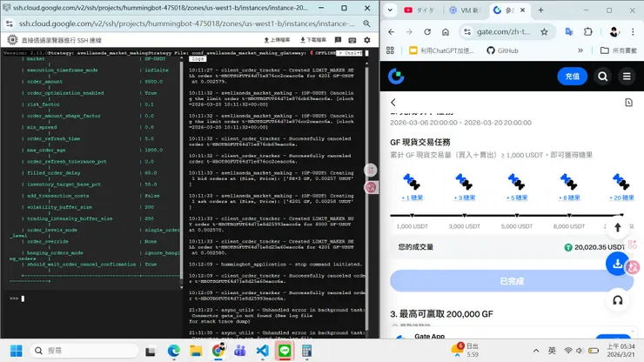This screenshot has height=362, width=644.
Task: Open File Explorer from the taskbar
Action: 196,351
